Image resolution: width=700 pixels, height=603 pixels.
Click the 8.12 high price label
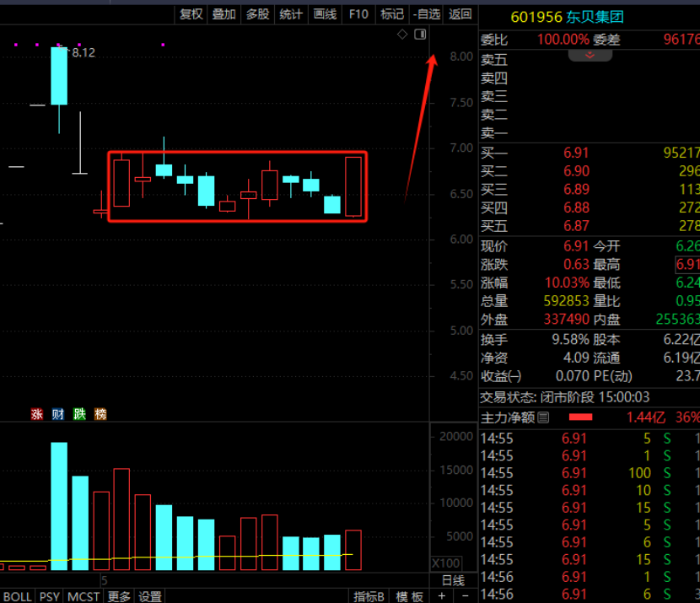coord(83,52)
